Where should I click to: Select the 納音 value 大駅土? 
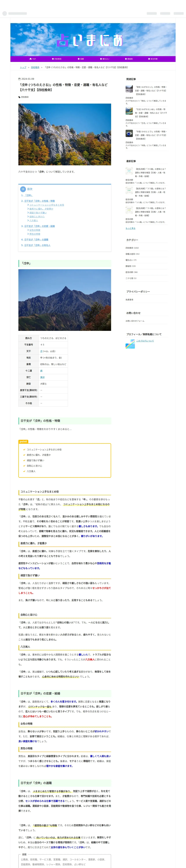[x=44, y=384]
